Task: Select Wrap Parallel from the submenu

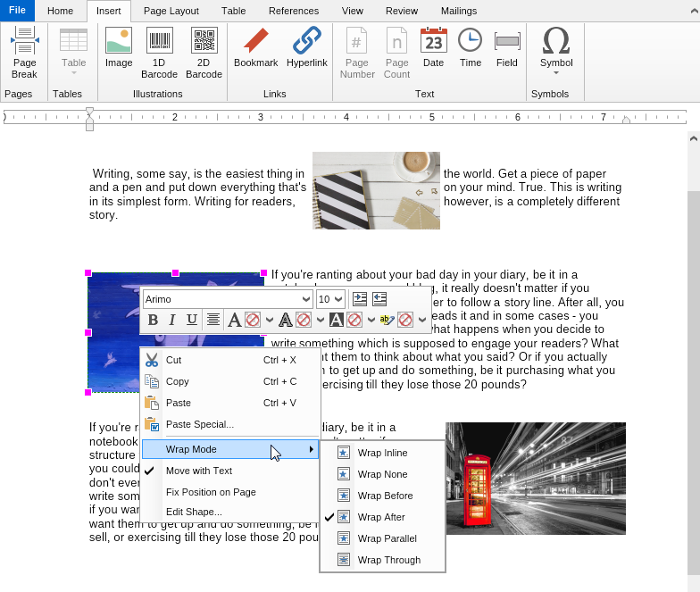Action: [x=387, y=538]
